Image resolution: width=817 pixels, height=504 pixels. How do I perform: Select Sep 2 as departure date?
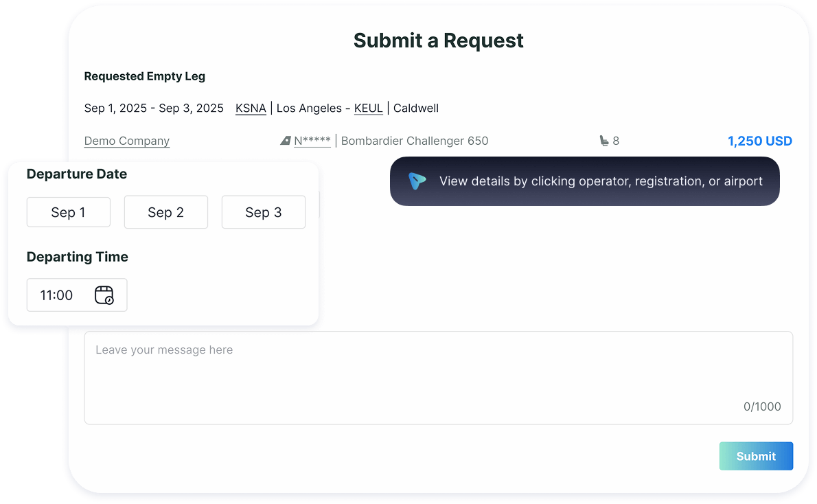165,212
